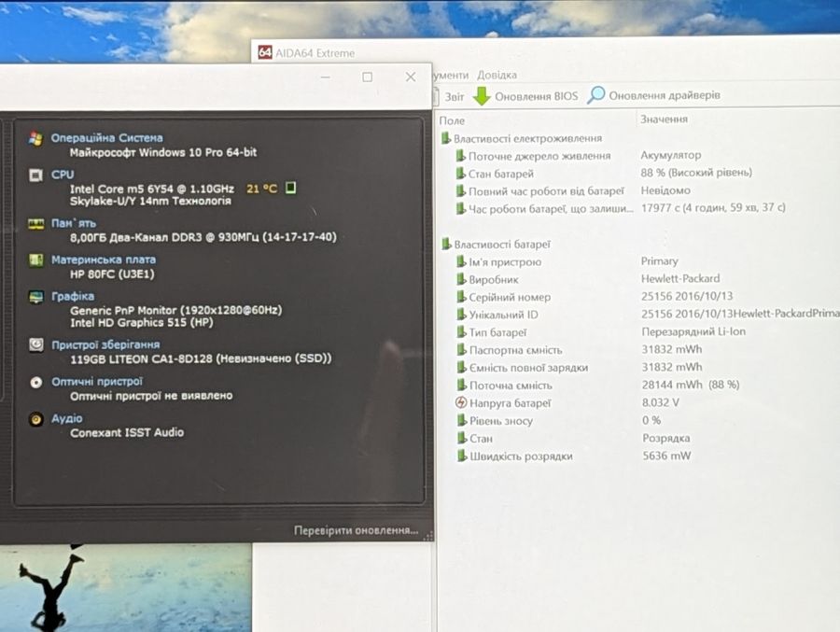
Task: Click the memory RAM icon beside Пам'ять
Action: tap(35, 223)
